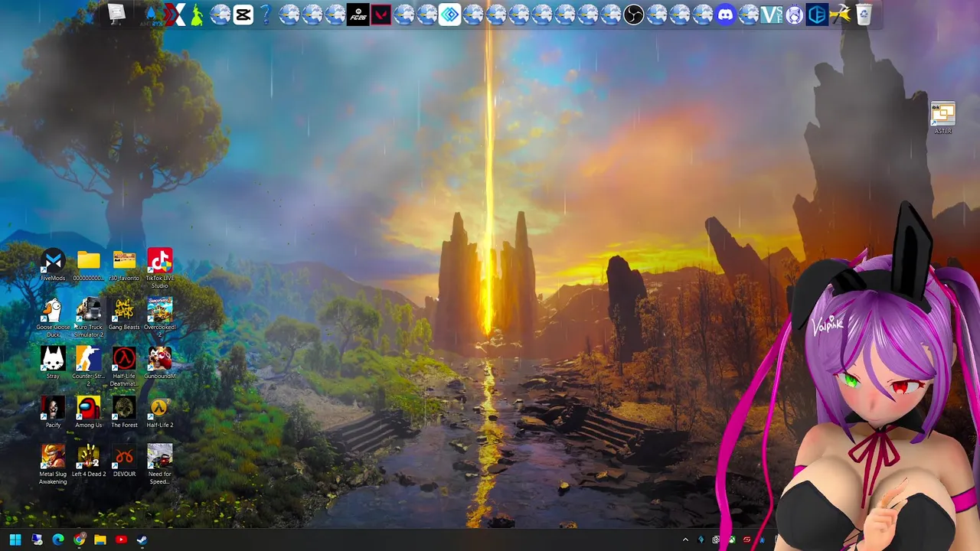
Task: Open the green dancer dock icon
Action: [198, 15]
